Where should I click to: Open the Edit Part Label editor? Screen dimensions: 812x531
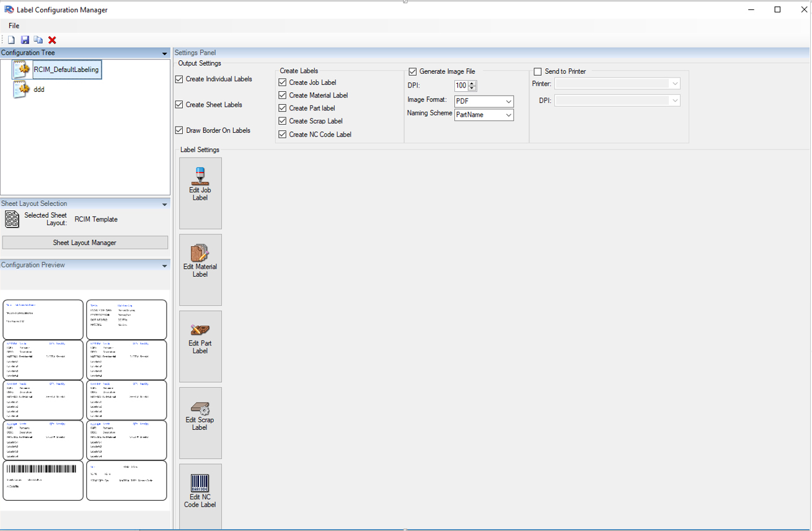point(200,346)
